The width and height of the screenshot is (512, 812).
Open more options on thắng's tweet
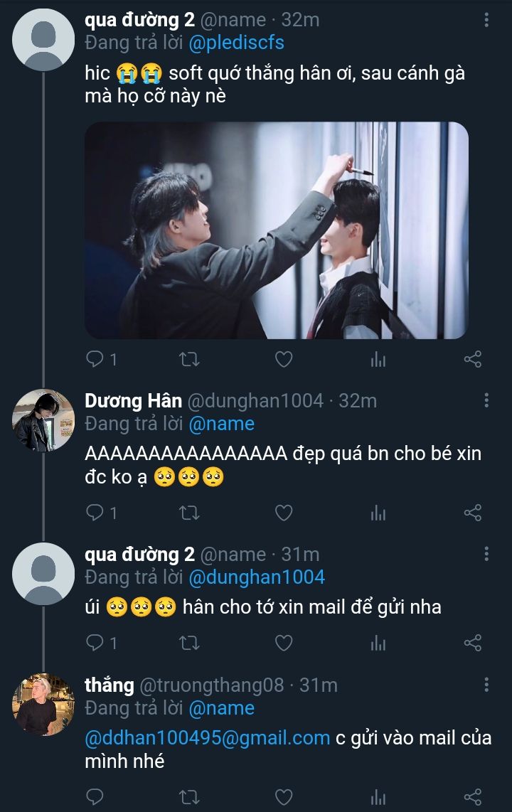[x=486, y=685]
